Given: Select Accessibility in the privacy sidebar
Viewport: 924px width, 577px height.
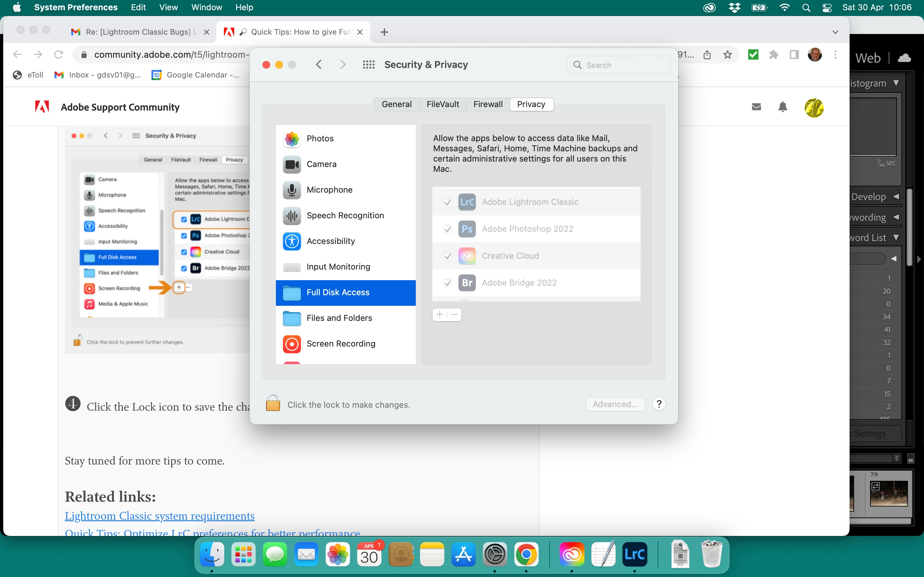Looking at the screenshot, I should [x=331, y=241].
